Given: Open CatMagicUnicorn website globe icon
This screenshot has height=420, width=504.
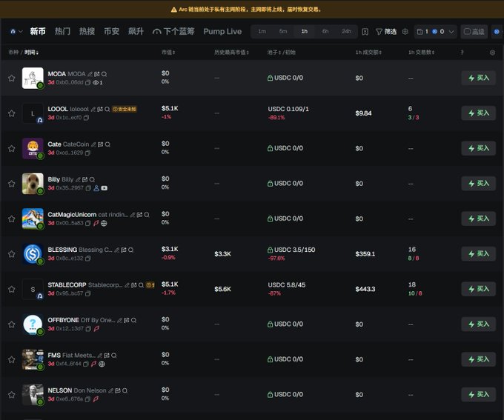Looking at the screenshot, I should coord(104,224).
